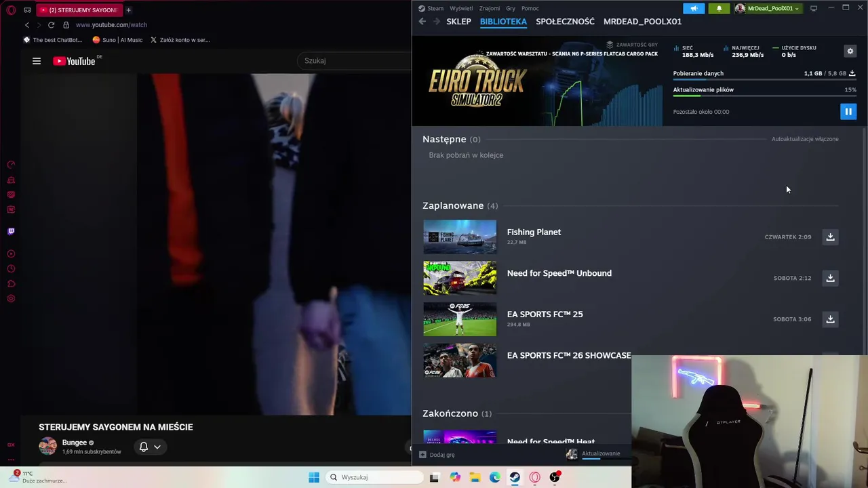Click the Need for Speed Unbound title
The image size is (868, 488).
559,273
